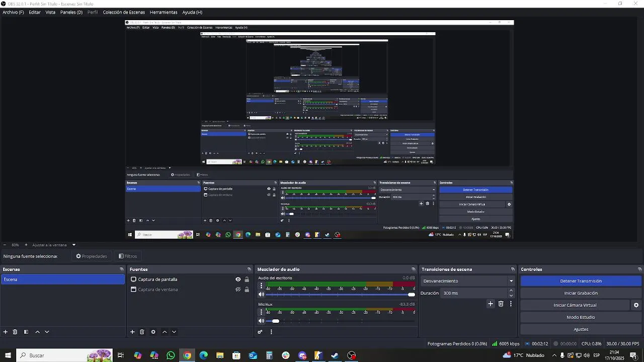The width and height of the screenshot is (644, 362).
Task: Zoom out the preview with minus
Action: 5,245
